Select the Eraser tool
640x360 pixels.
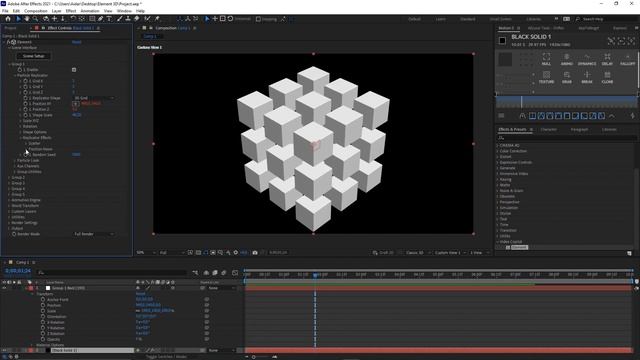tap(137, 19)
